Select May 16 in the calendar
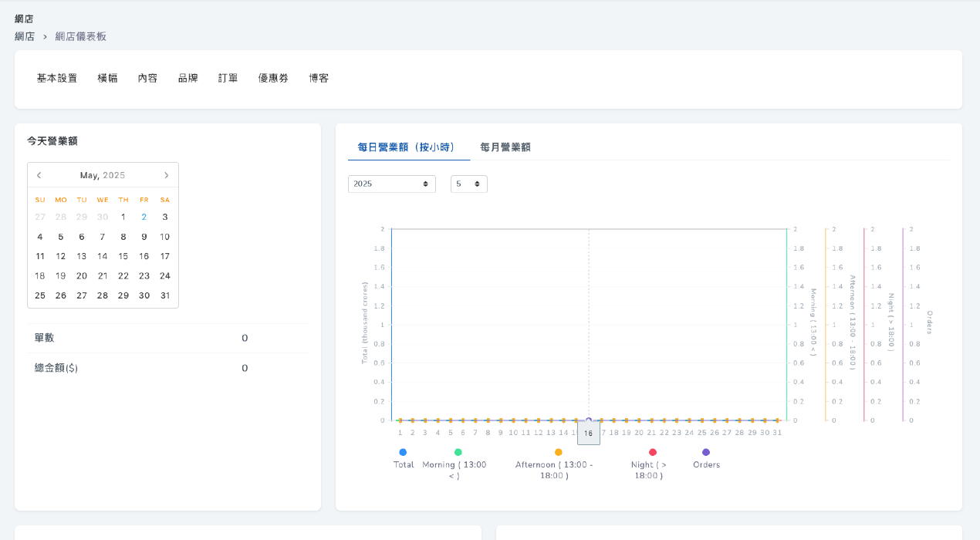980x540 pixels. click(144, 256)
